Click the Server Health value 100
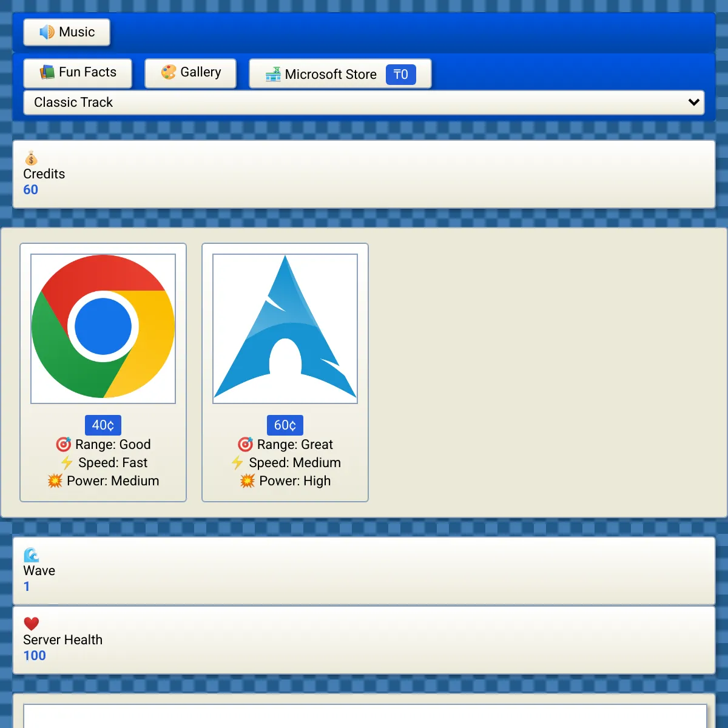The width and height of the screenshot is (728, 728). pyautogui.click(x=35, y=656)
